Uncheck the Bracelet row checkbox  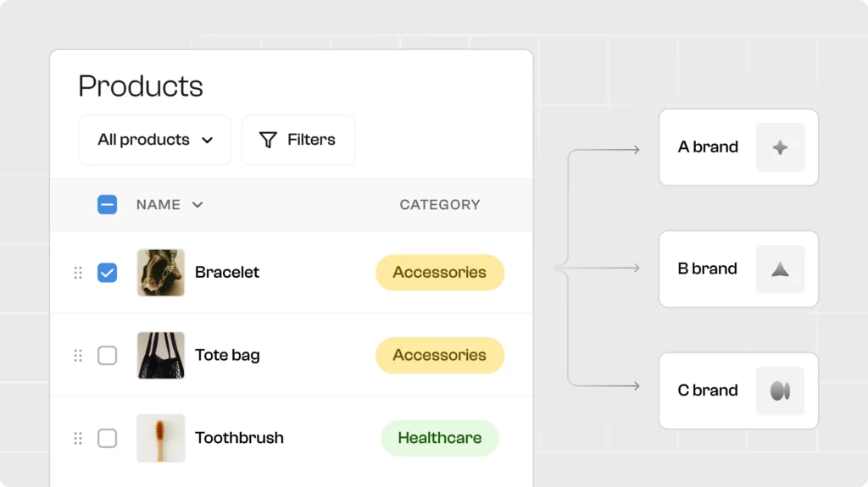point(107,273)
